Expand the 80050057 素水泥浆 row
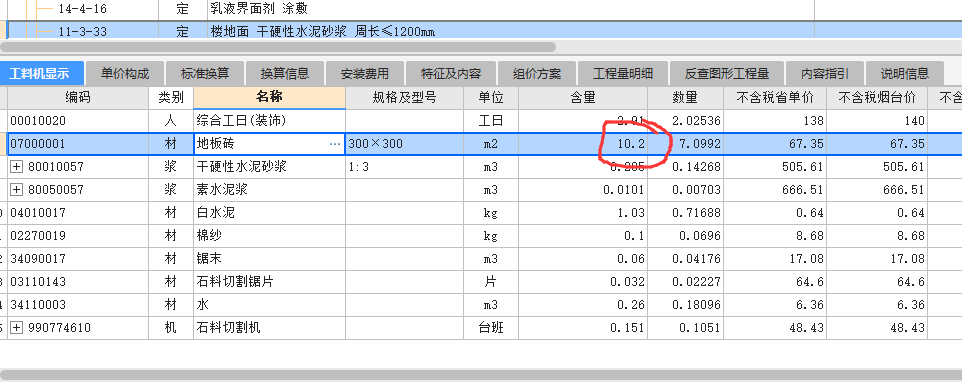Screen dimensions: 962x382 (x=17, y=190)
